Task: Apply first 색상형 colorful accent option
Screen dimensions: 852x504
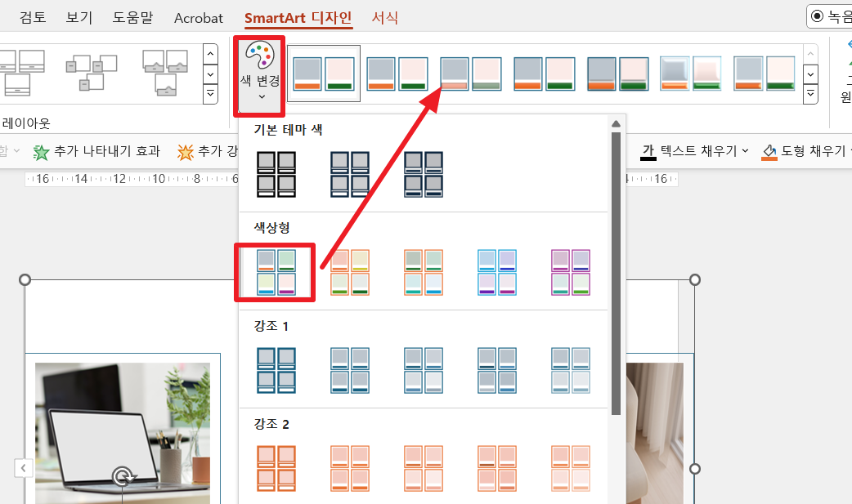Action: pos(276,272)
